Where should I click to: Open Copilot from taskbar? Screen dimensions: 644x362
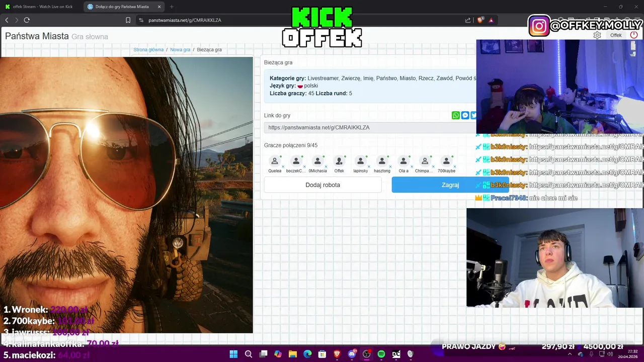pyautogui.click(x=278, y=354)
